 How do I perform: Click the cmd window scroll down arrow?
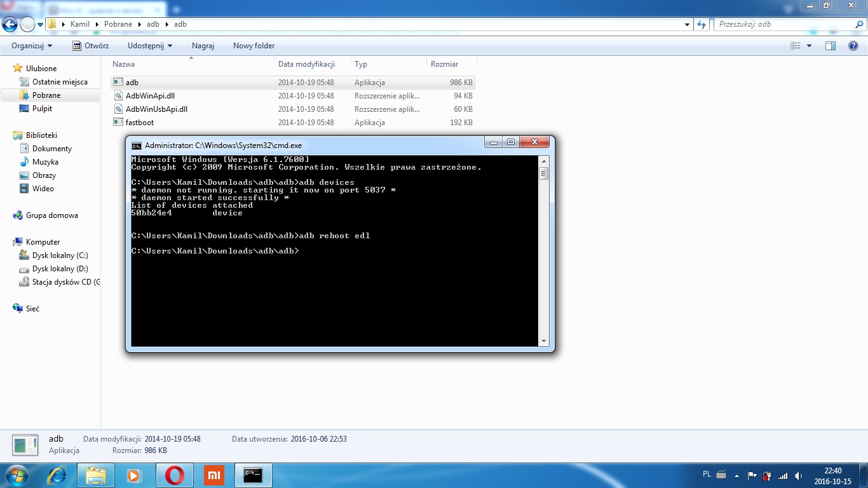pyautogui.click(x=543, y=341)
